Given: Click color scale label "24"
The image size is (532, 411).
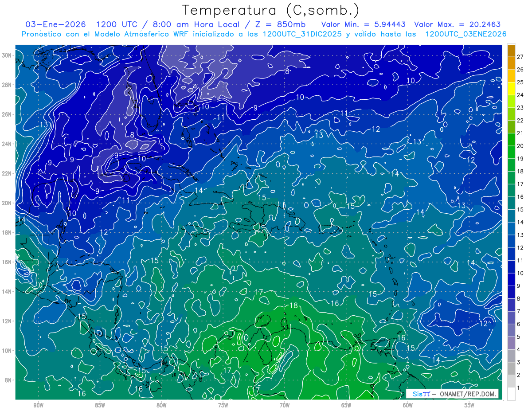Looking at the screenshot, I should click(x=520, y=95).
